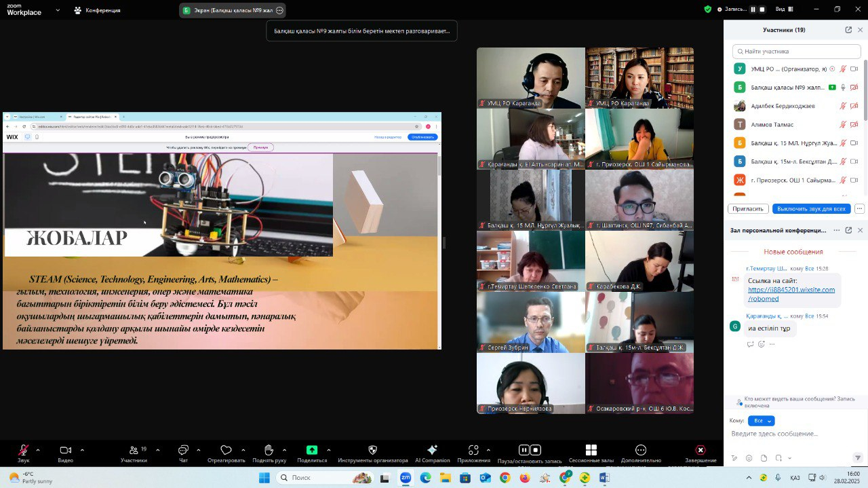Image resolution: width=868 pixels, height=488 pixels.
Task: Open Инструменты организатора shield icon
Action: tap(372, 451)
